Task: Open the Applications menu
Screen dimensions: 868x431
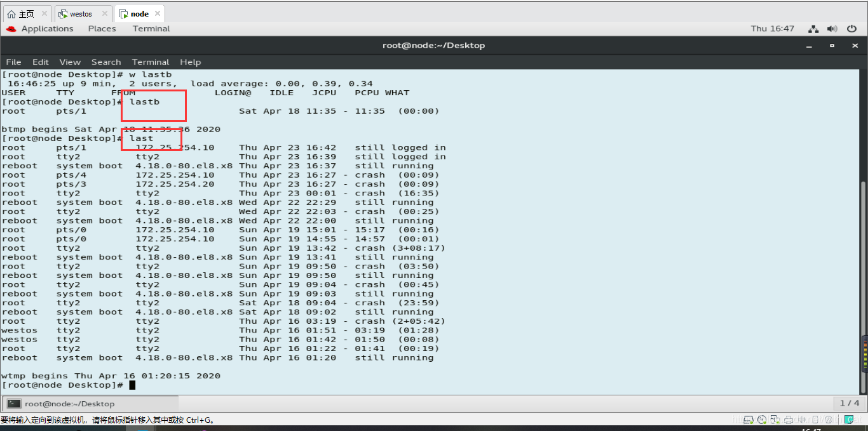Action: tap(47, 29)
